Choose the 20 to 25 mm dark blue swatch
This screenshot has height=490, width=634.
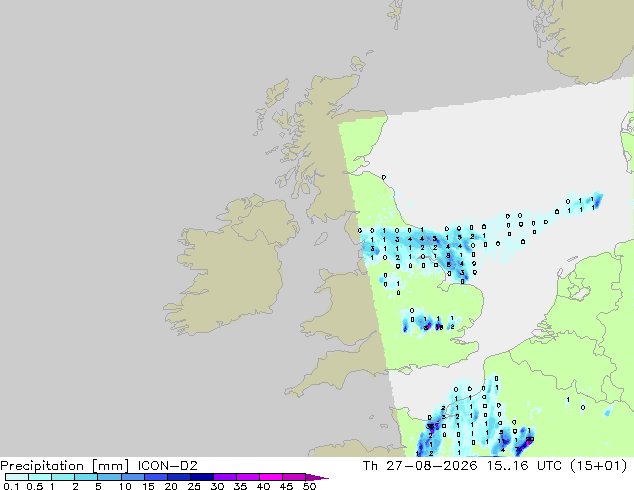(178, 477)
